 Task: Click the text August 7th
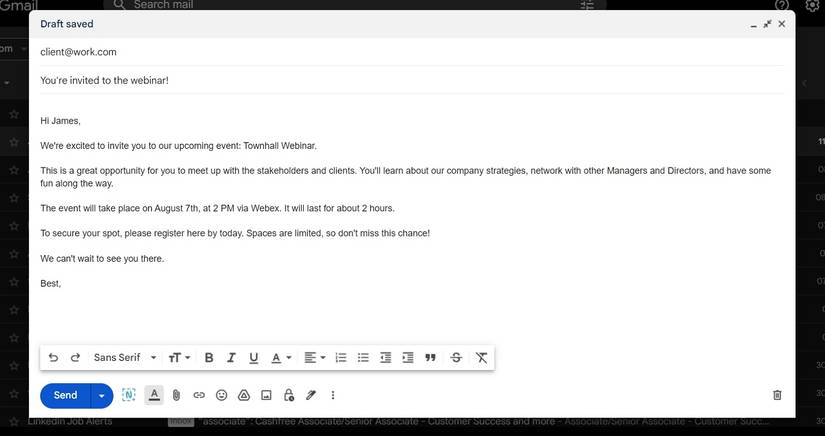point(177,208)
